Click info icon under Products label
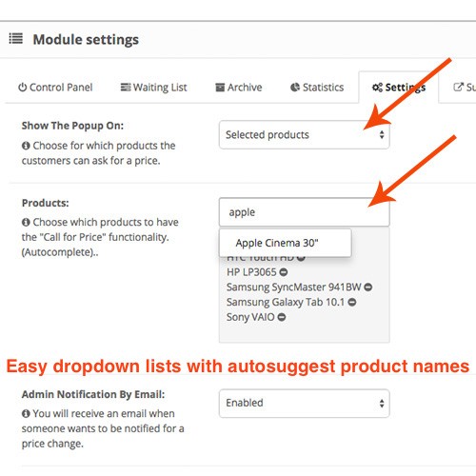The height and width of the screenshot is (476, 476). 26,222
